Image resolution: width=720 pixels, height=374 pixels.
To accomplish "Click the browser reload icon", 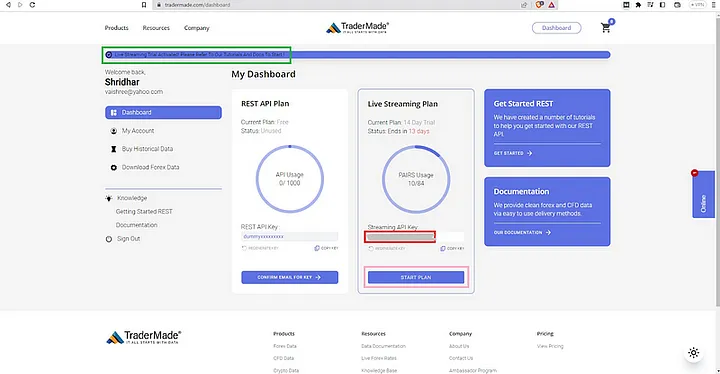I will click(32, 5).
